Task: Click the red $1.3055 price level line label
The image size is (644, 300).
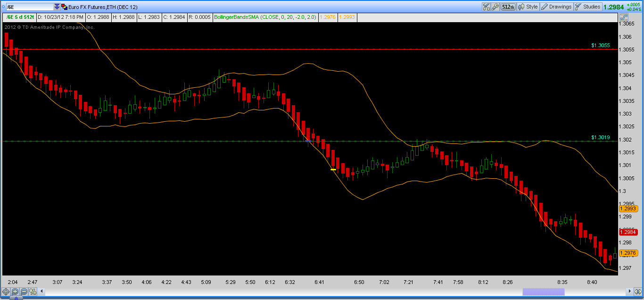Action: point(601,45)
